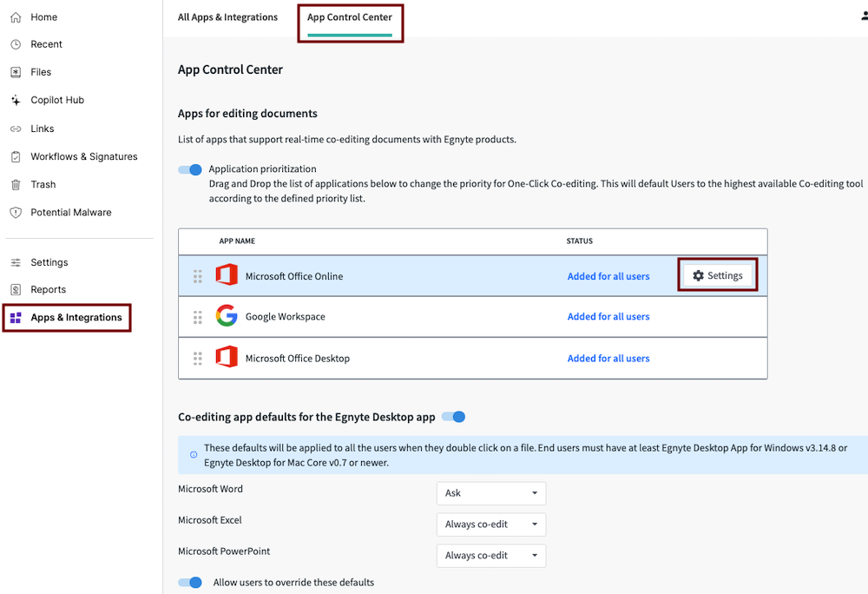Click the gear icon in the Settings button

pos(698,275)
